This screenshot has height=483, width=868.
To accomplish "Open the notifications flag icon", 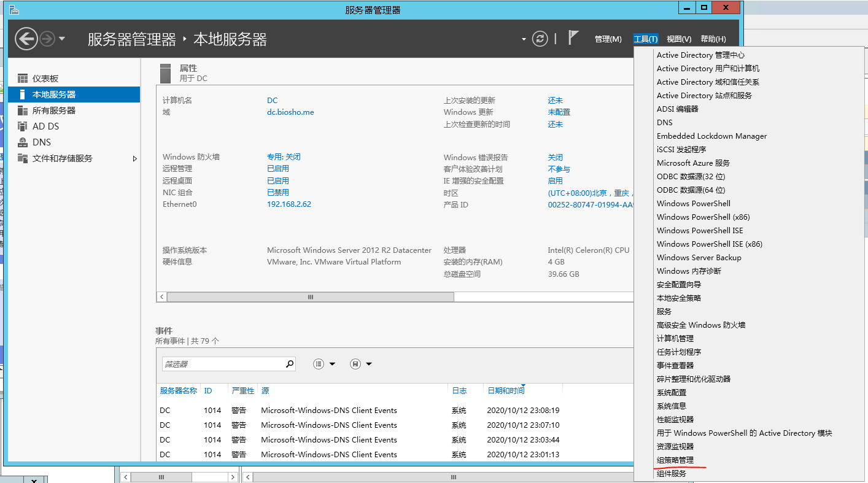I will (573, 38).
